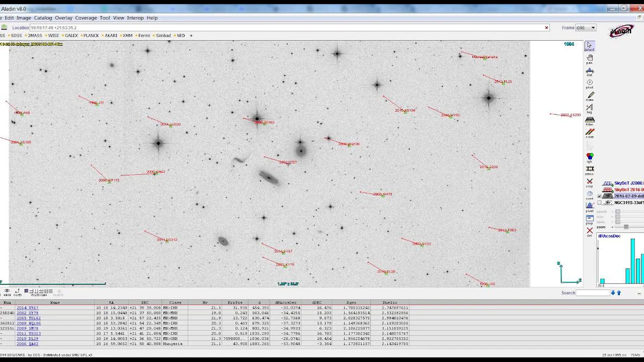The height and width of the screenshot is (362, 644).
Task: Query the NED bookmark
Action: tap(179, 36)
